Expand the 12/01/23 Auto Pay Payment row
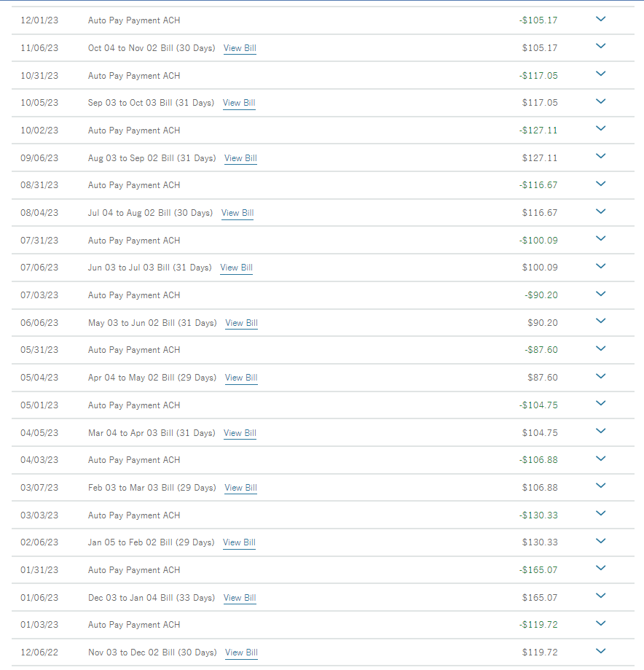This screenshot has height=670, width=644. click(600, 20)
